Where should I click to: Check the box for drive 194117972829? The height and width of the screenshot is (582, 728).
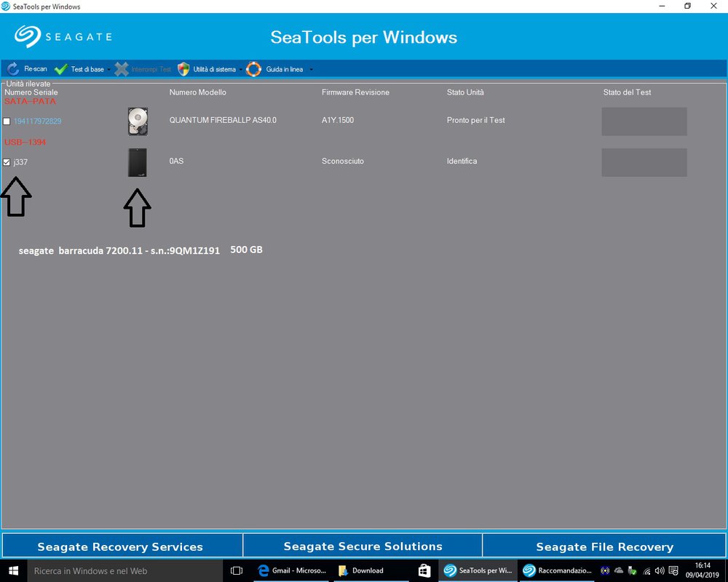point(7,121)
